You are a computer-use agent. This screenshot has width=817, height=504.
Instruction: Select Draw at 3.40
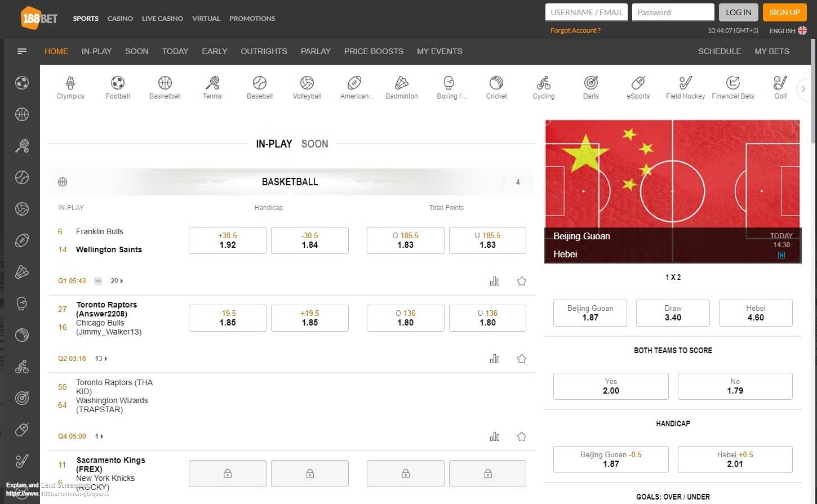[673, 313]
